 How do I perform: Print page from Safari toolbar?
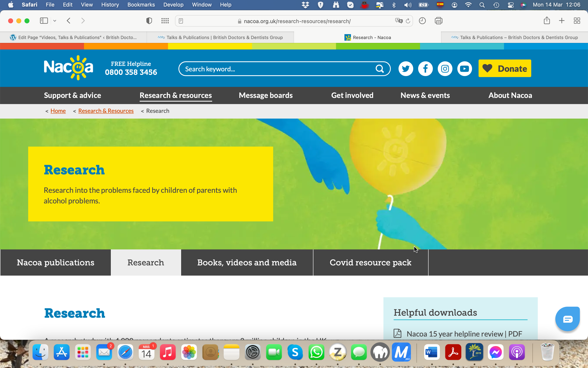[439, 21]
